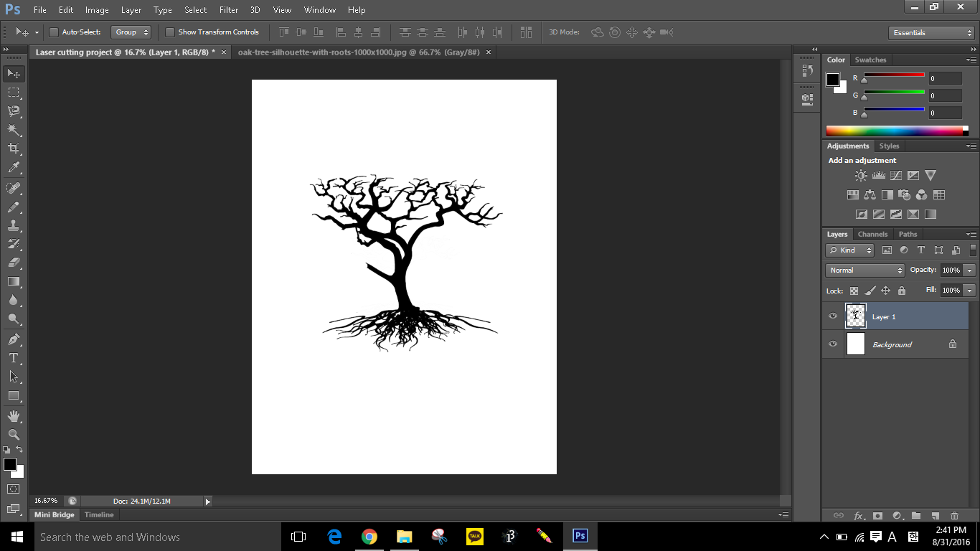Screen dimensions: 980x551
Task: Select the Horizontal Type tool
Action: click(x=14, y=358)
